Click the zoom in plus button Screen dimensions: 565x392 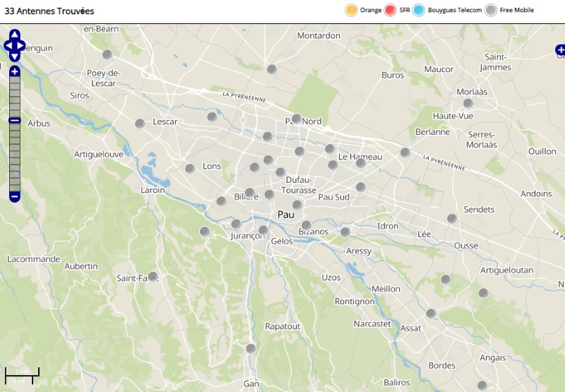(15, 71)
